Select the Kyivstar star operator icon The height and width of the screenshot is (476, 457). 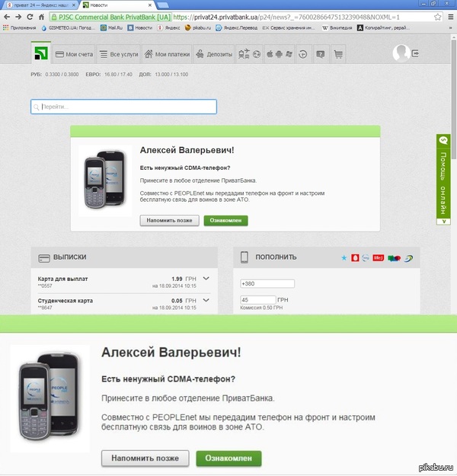[x=344, y=257]
